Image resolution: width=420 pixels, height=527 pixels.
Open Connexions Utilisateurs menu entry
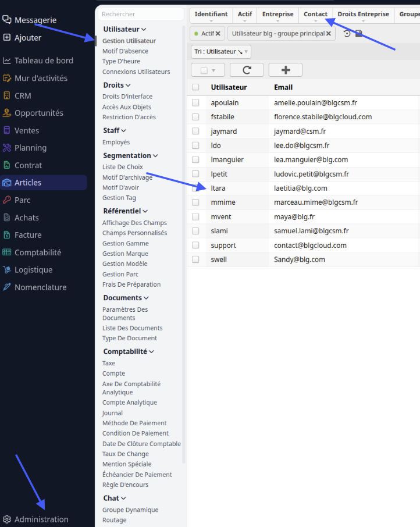coord(136,72)
